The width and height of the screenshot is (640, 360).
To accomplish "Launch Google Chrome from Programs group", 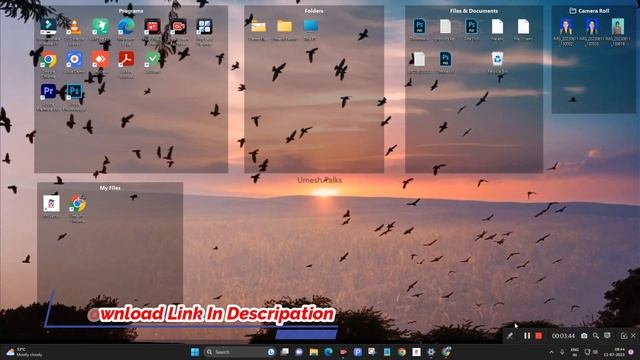I will [x=48, y=60].
